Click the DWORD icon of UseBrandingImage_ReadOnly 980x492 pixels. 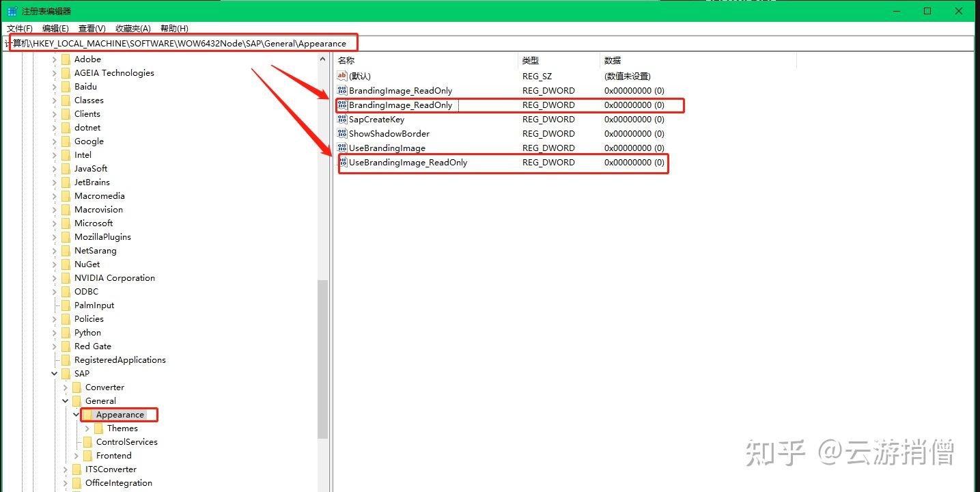[344, 162]
